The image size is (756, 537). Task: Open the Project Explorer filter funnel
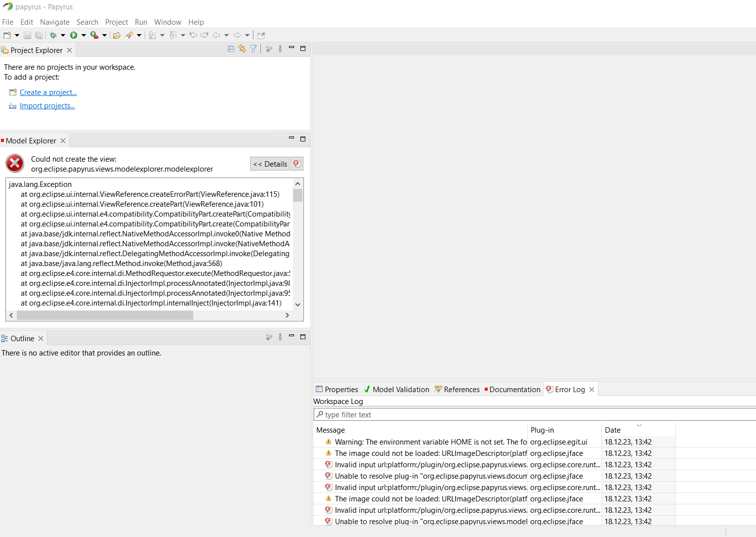tap(253, 48)
